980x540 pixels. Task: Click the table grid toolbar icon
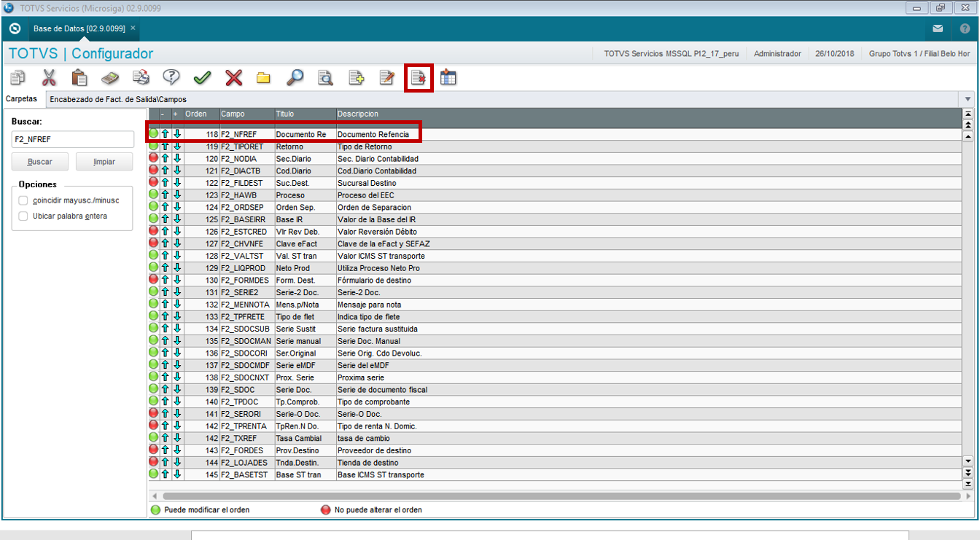pyautogui.click(x=448, y=77)
